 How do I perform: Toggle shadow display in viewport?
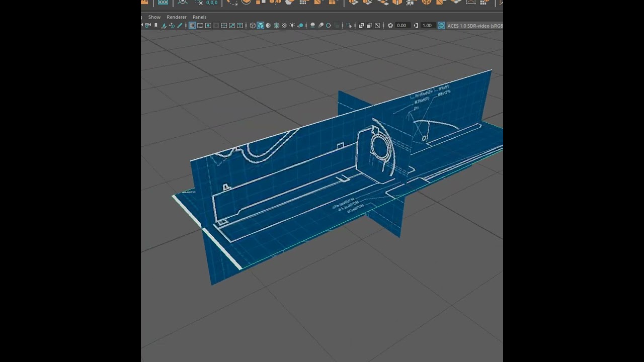(x=301, y=25)
